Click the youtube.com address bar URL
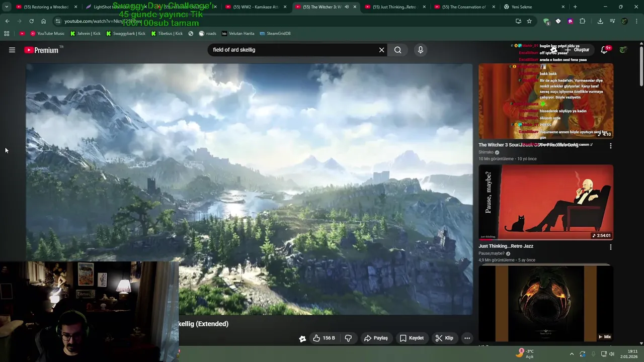This screenshot has width=644, height=362. click(102, 21)
